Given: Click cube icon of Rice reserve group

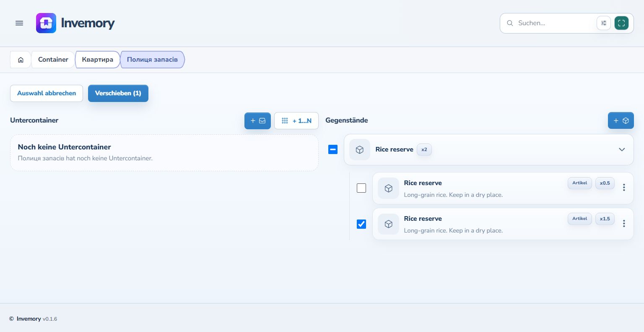Looking at the screenshot, I should point(360,150).
